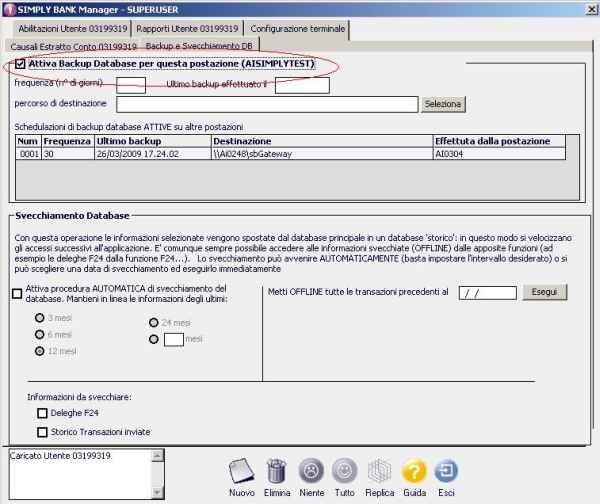Click scroll up arrow in log box

(157, 456)
